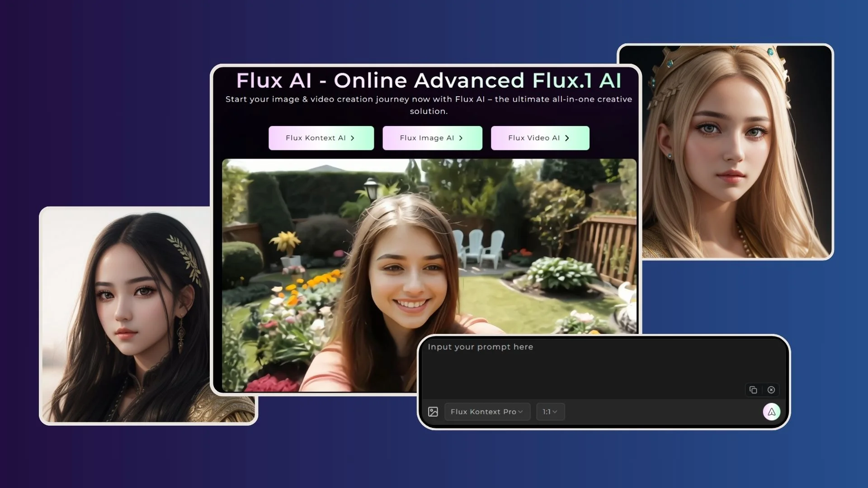
Task: Send the prompt with the arrow icon
Action: click(772, 412)
